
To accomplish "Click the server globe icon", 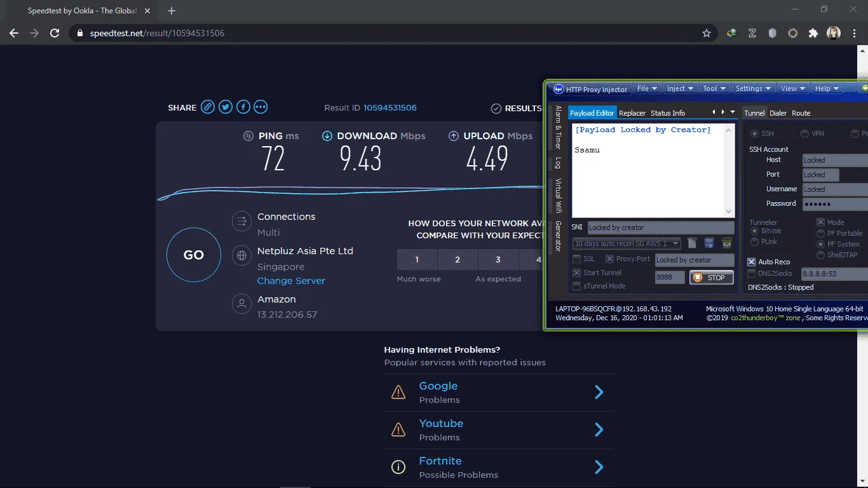I will (241, 255).
